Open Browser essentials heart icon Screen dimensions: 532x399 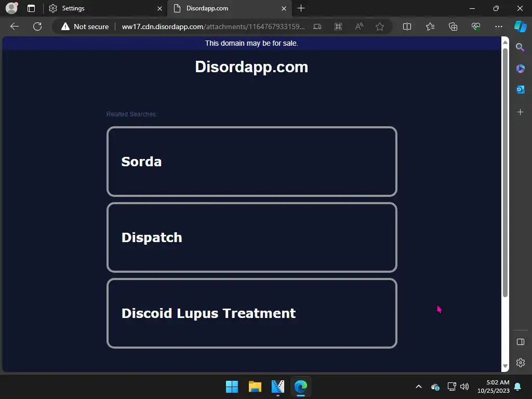click(476, 26)
